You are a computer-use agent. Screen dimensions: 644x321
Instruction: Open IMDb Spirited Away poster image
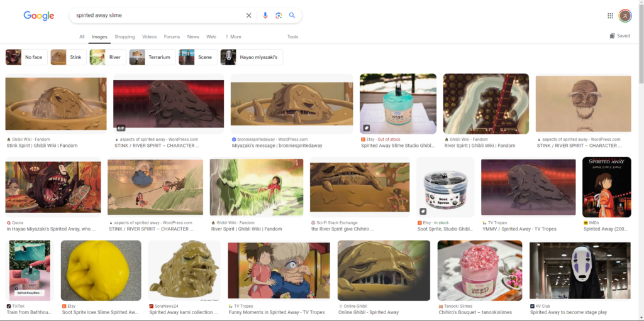(x=607, y=187)
